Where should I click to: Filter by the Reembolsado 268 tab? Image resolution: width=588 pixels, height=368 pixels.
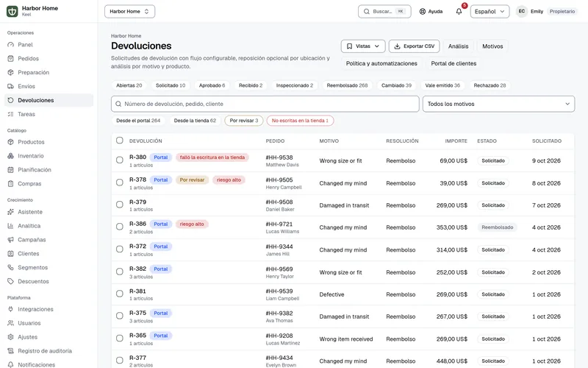(x=347, y=85)
